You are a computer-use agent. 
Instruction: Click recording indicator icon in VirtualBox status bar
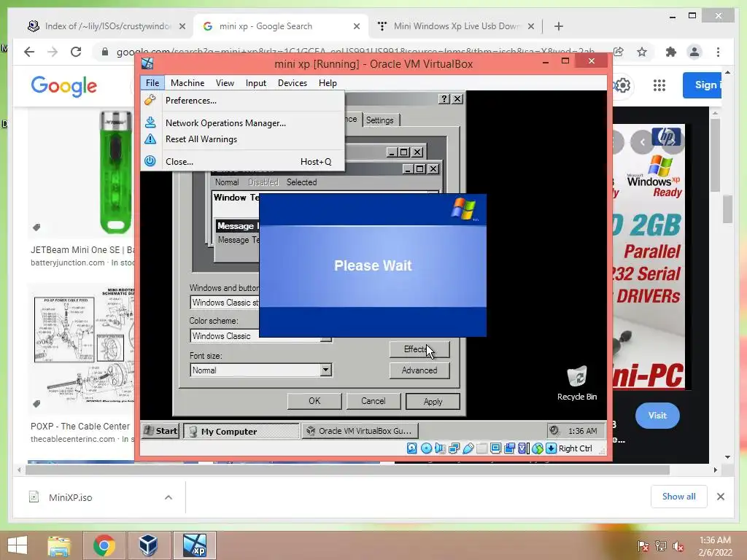pyautogui.click(x=509, y=448)
